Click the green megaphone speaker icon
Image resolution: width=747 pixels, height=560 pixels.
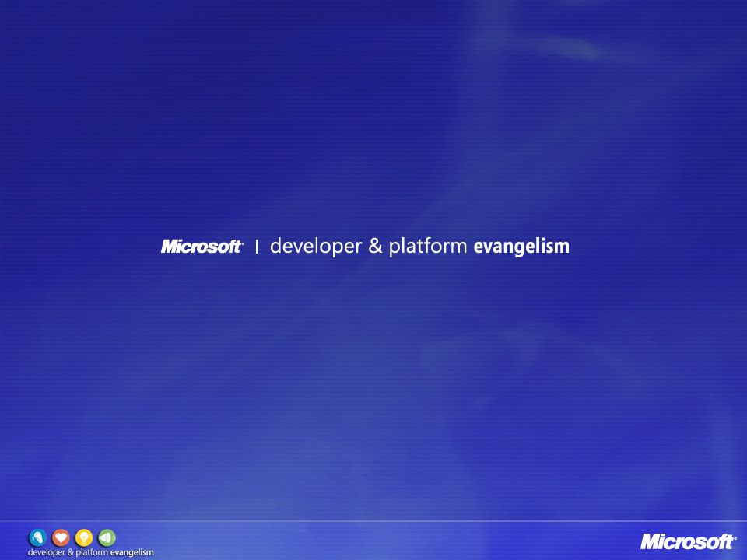(107, 538)
